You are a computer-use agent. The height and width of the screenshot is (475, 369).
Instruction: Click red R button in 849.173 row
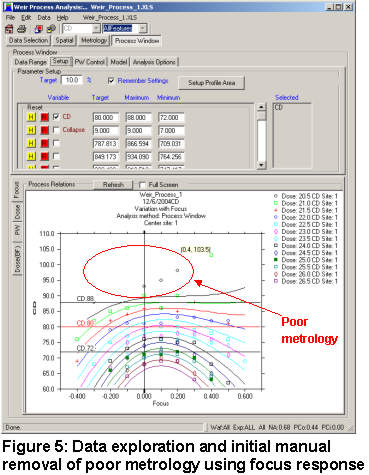44,156
